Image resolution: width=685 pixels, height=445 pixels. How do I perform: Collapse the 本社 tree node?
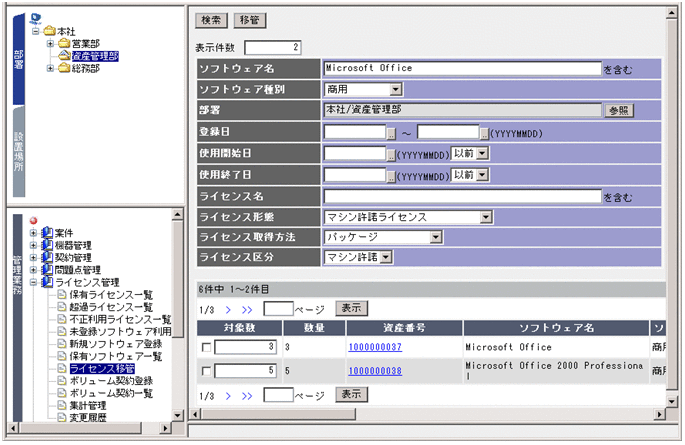pos(36,31)
